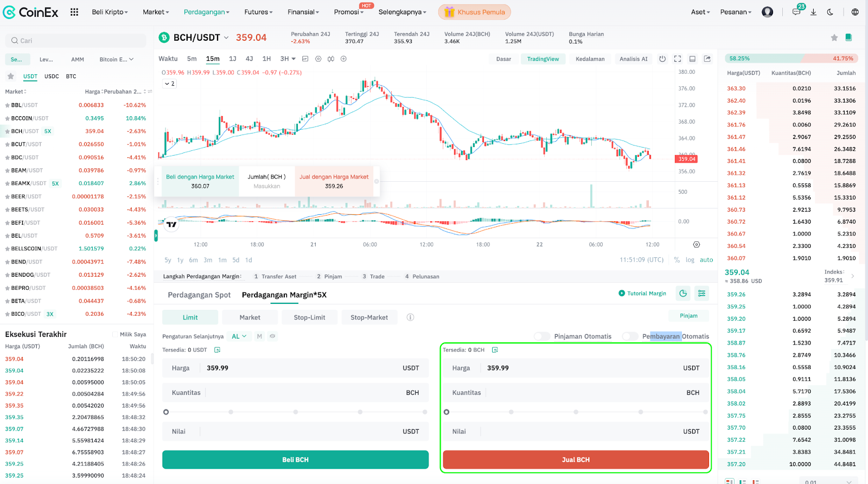Show order type info icon

410,317
